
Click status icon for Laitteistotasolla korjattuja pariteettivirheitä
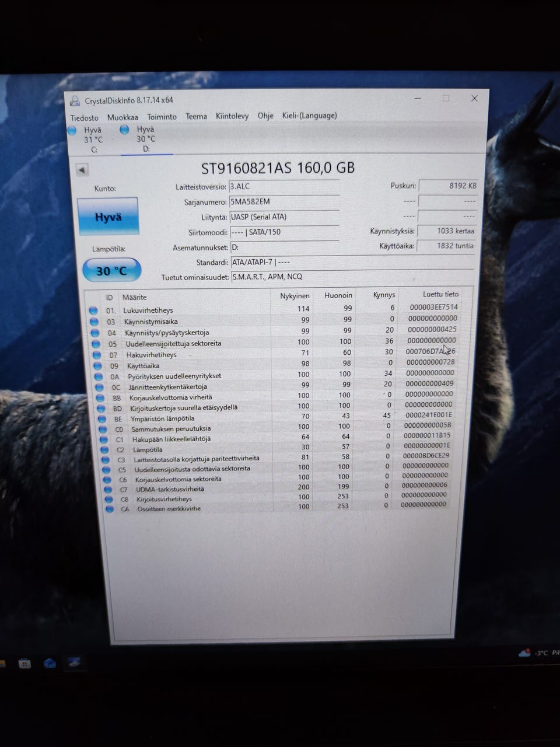click(106, 460)
